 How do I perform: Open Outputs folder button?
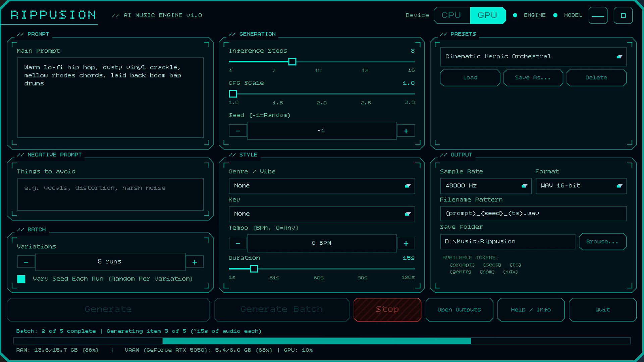pyautogui.click(x=459, y=310)
